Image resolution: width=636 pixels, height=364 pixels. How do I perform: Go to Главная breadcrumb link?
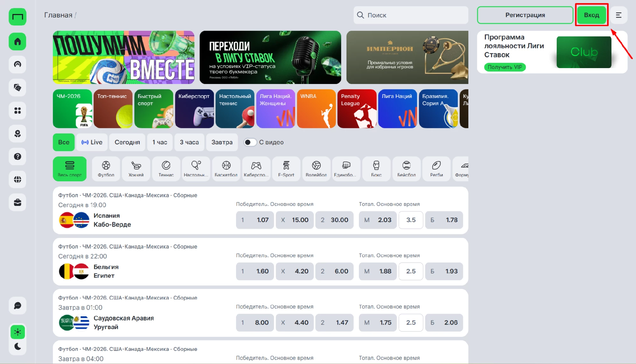[58, 15]
